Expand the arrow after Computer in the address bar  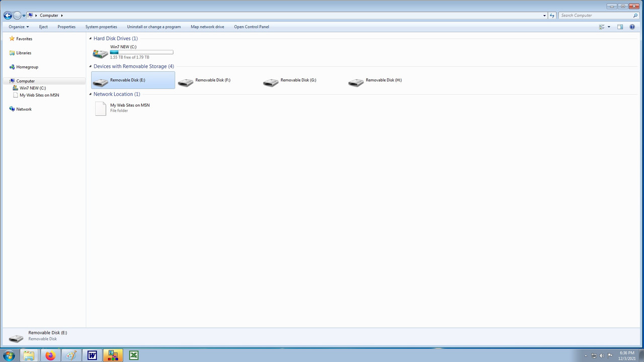click(x=62, y=16)
